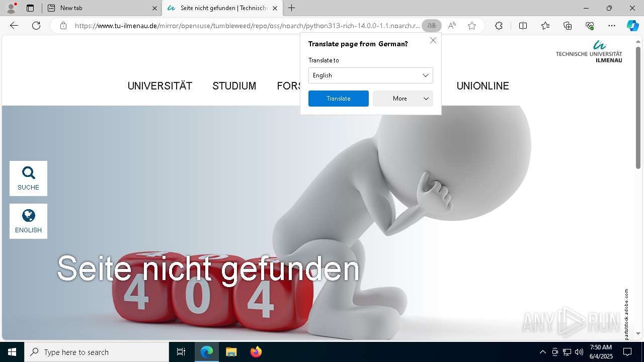Click the page vertical scrollbar
Image resolution: width=644 pixels, height=362 pixels.
click(x=638, y=108)
